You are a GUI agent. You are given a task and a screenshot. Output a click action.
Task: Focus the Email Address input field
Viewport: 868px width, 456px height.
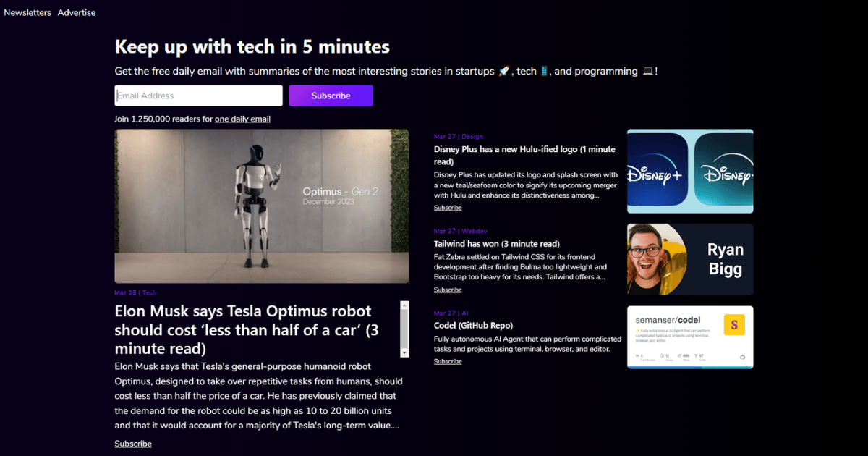pos(198,96)
